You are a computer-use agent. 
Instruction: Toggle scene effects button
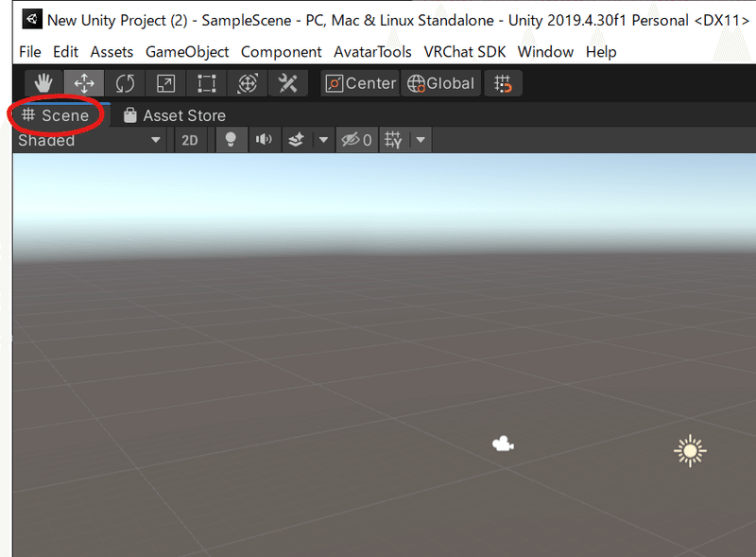[296, 140]
